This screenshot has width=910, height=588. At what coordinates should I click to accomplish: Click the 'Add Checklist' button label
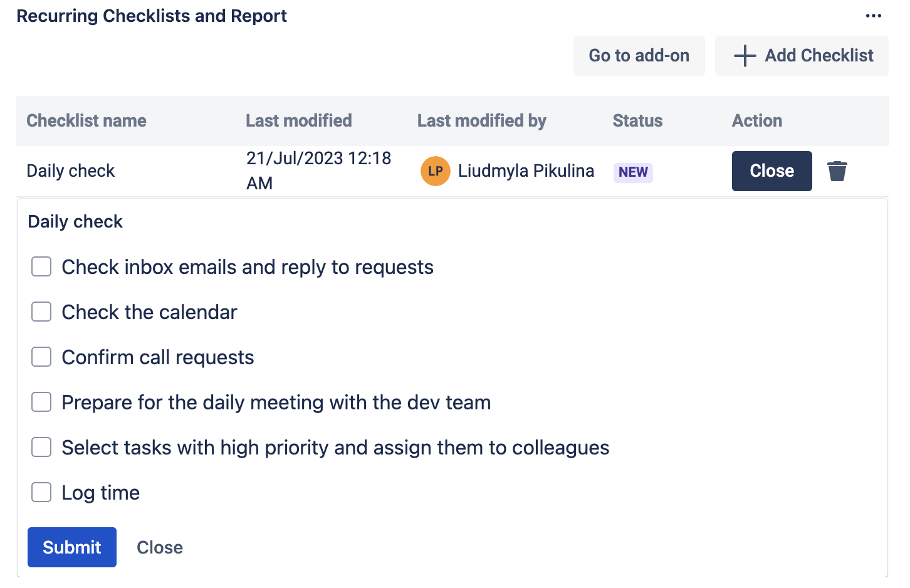click(x=818, y=56)
